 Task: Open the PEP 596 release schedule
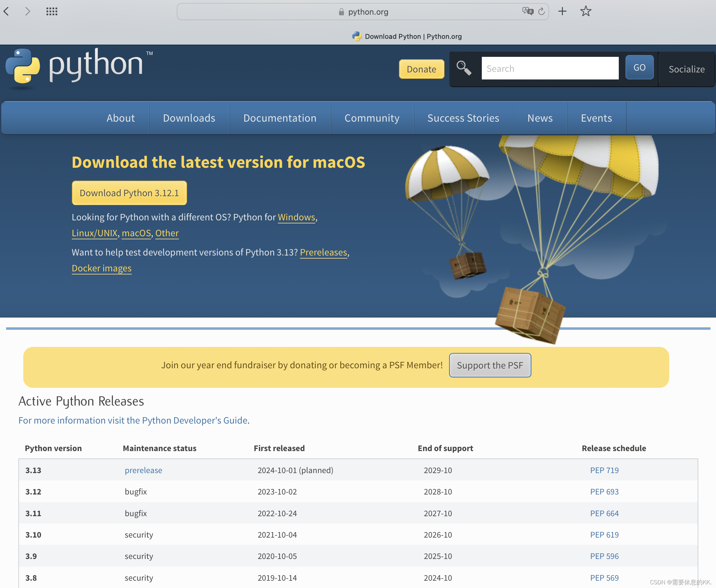pyautogui.click(x=604, y=556)
